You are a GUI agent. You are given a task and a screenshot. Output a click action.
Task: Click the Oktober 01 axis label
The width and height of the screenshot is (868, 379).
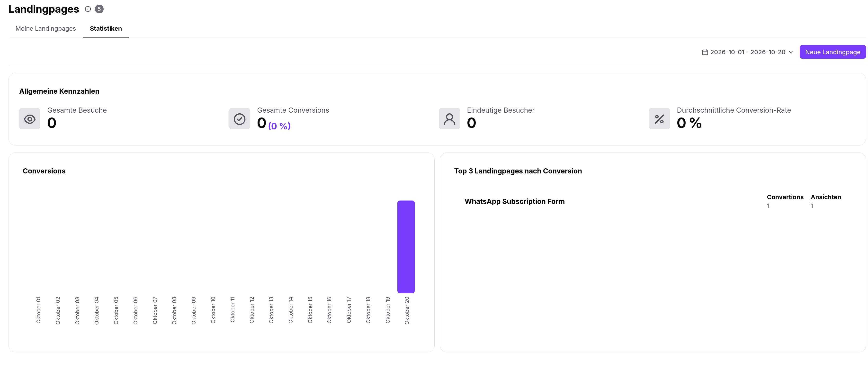pos(38,310)
